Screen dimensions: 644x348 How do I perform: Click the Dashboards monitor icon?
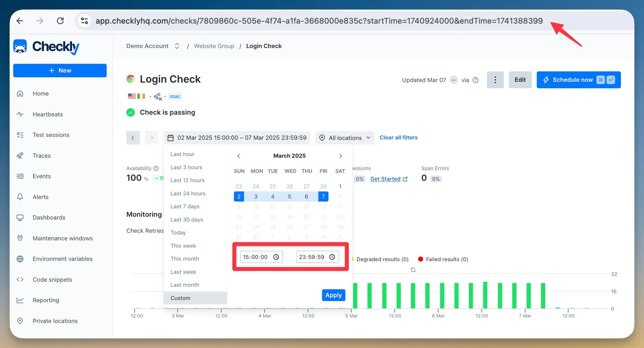tap(20, 218)
